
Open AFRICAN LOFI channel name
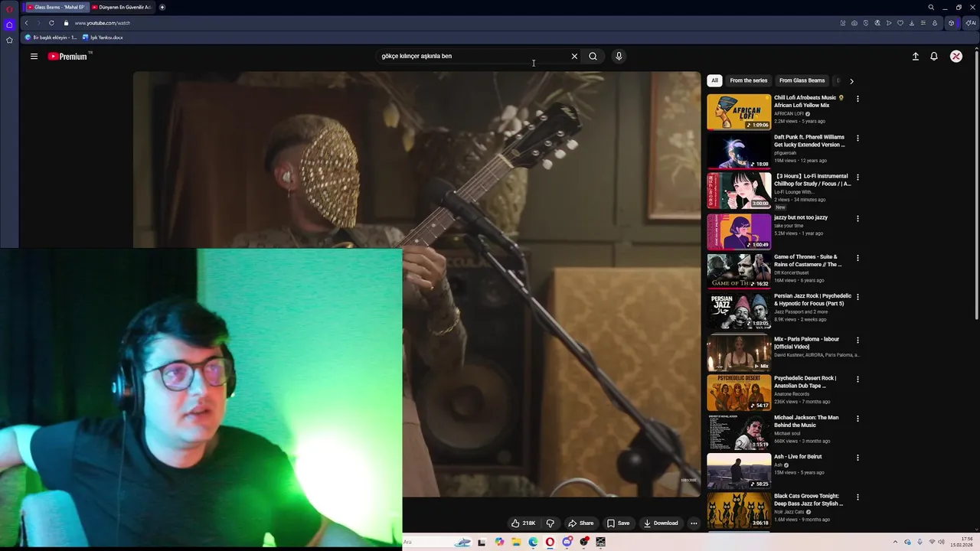pyautogui.click(x=789, y=113)
